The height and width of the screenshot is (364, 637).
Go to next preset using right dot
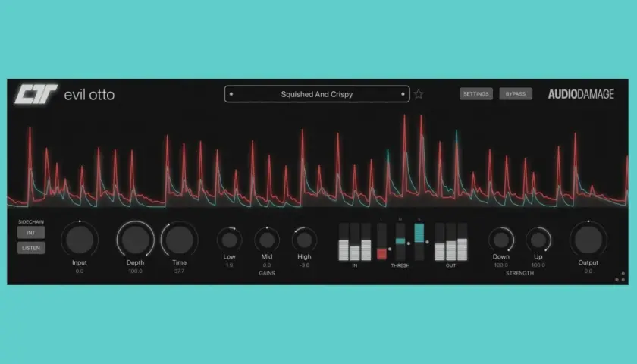click(x=403, y=94)
